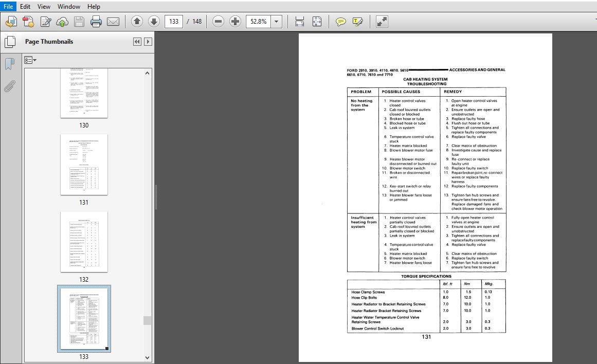Click the TORQUE SPECIFICATIONS heading

point(426,277)
